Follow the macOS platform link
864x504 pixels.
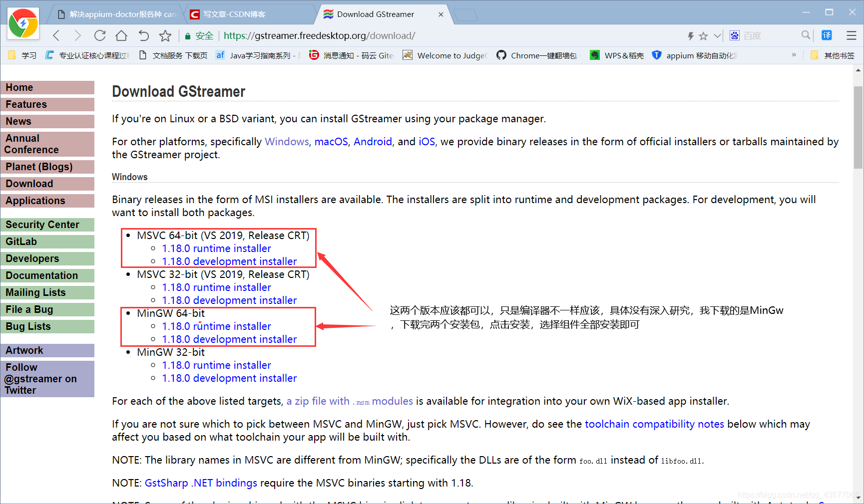pyautogui.click(x=331, y=142)
